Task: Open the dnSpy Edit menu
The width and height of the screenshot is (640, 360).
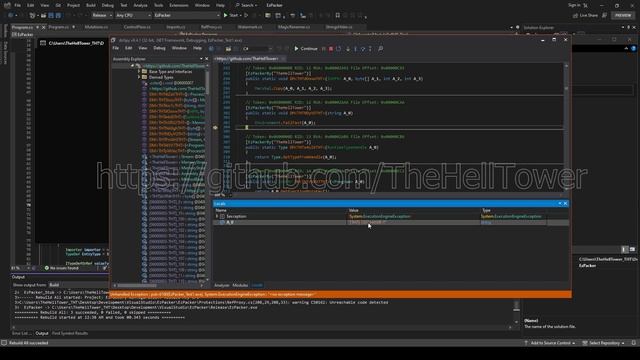Action: (x=129, y=48)
